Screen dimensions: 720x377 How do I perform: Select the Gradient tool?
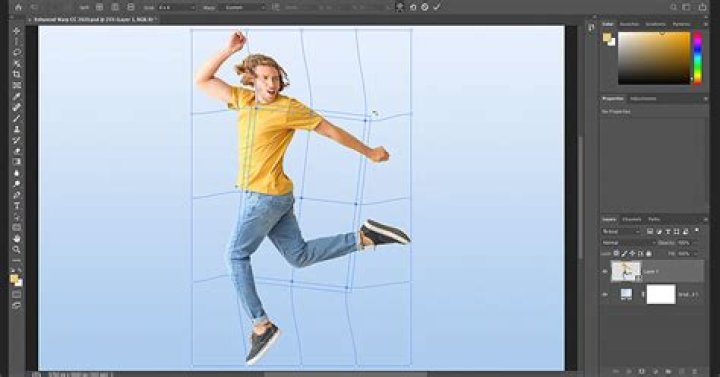(17, 162)
